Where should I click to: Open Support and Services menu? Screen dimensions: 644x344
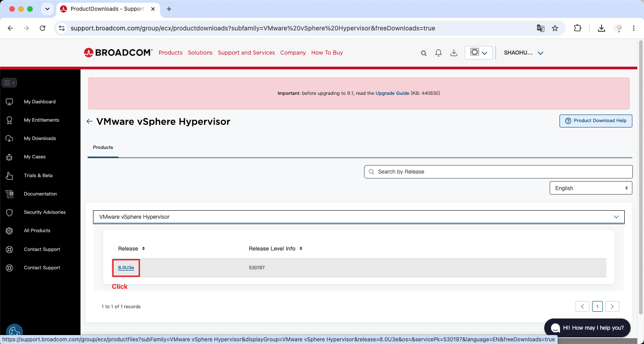(246, 53)
